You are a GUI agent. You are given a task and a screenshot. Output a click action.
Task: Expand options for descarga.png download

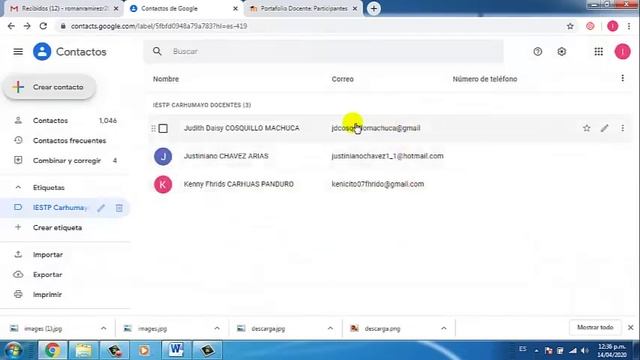(443, 328)
